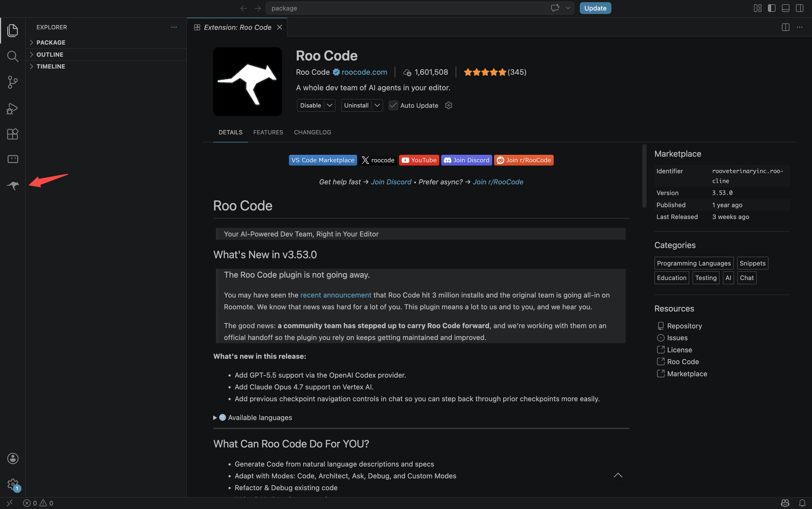Image resolution: width=812 pixels, height=509 pixels.
Task: Open editor More Actions ellipsis
Action: coord(800,27)
